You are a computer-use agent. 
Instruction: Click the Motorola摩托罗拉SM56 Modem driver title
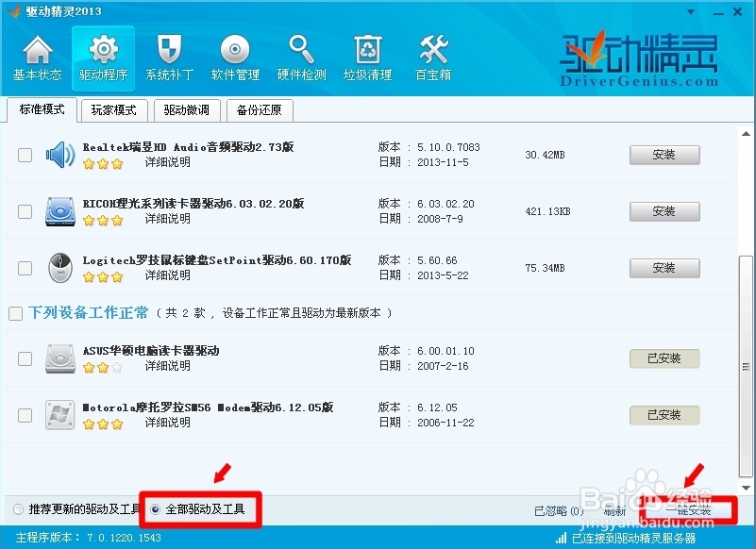click(x=209, y=408)
